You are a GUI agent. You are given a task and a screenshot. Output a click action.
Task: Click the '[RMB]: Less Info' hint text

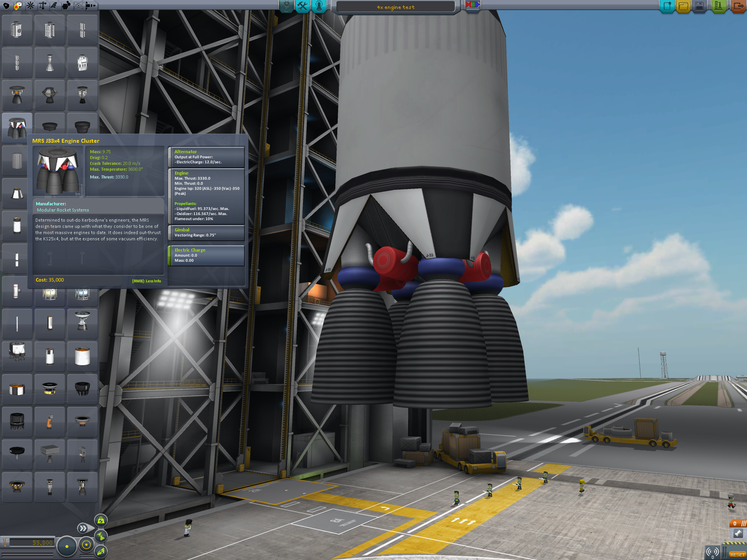pyautogui.click(x=146, y=281)
